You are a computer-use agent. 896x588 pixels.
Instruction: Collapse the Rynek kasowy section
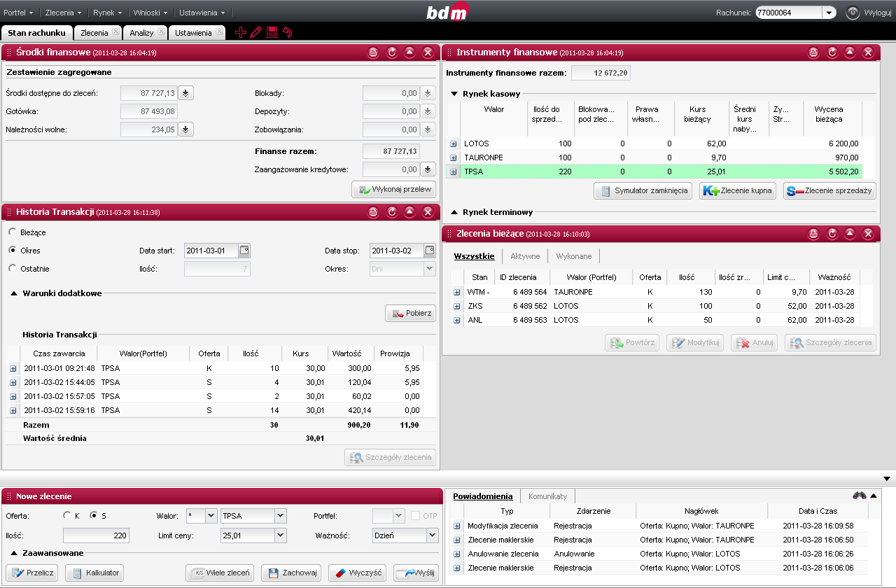tap(454, 93)
